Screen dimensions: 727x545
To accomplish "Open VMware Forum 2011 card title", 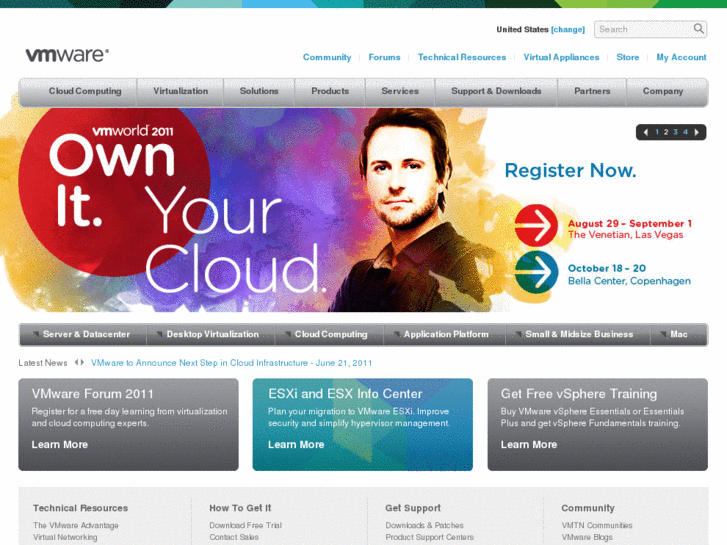I will point(92,394).
